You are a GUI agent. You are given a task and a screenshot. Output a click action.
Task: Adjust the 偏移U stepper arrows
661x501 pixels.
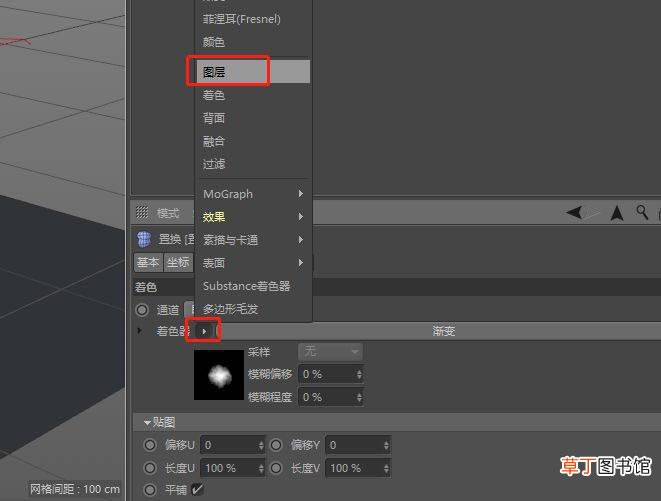click(x=261, y=445)
